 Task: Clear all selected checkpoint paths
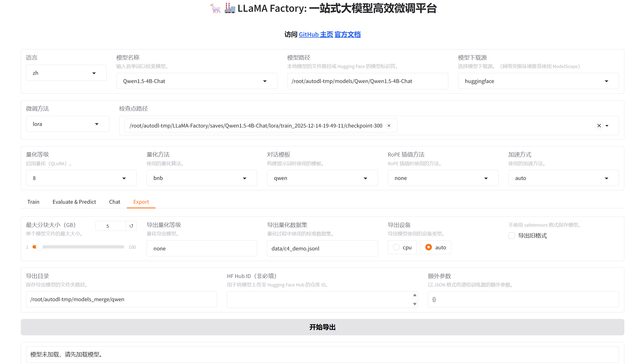(x=599, y=126)
